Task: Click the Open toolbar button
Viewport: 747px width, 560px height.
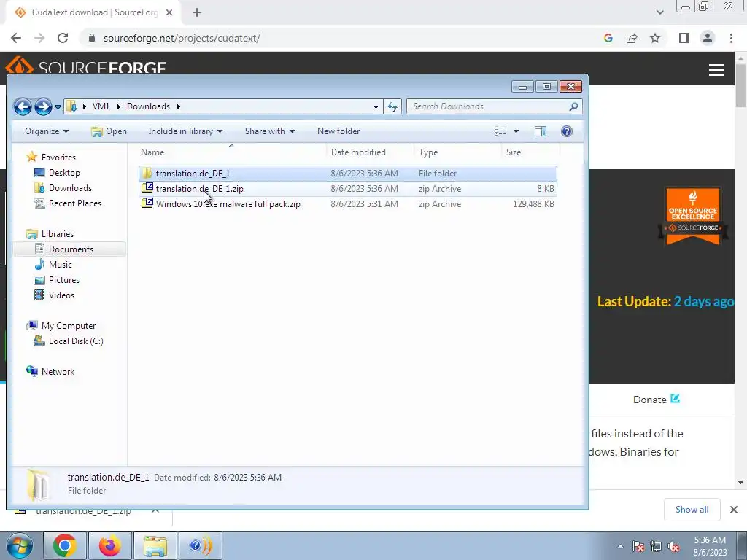Action: [109, 131]
